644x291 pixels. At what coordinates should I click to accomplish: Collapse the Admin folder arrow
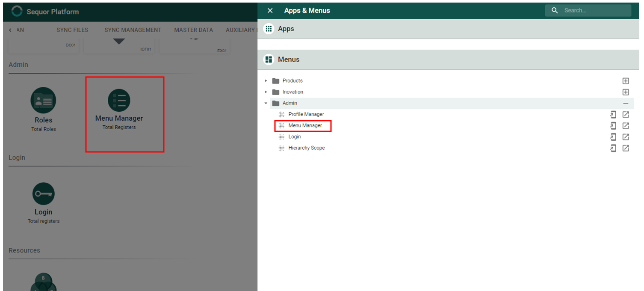click(266, 103)
